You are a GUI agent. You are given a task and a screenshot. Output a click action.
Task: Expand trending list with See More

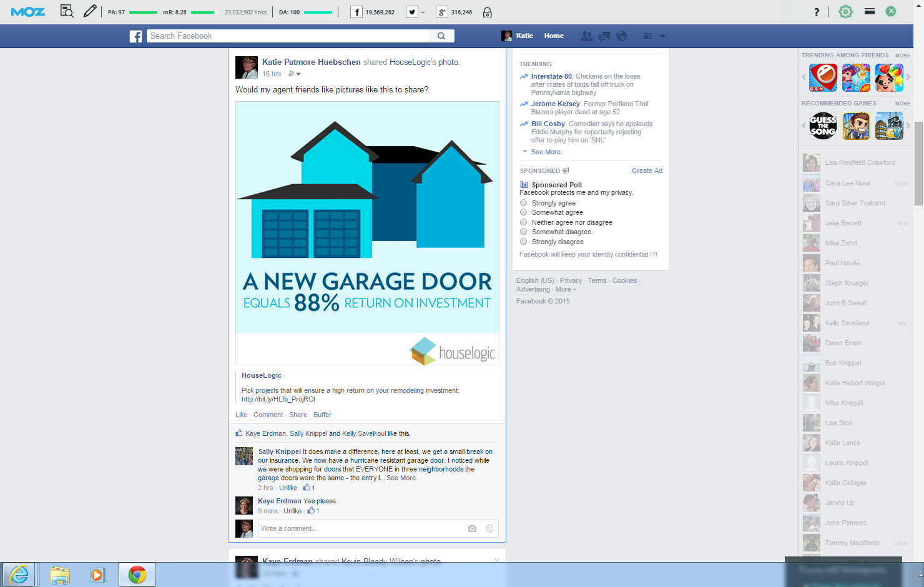(546, 152)
